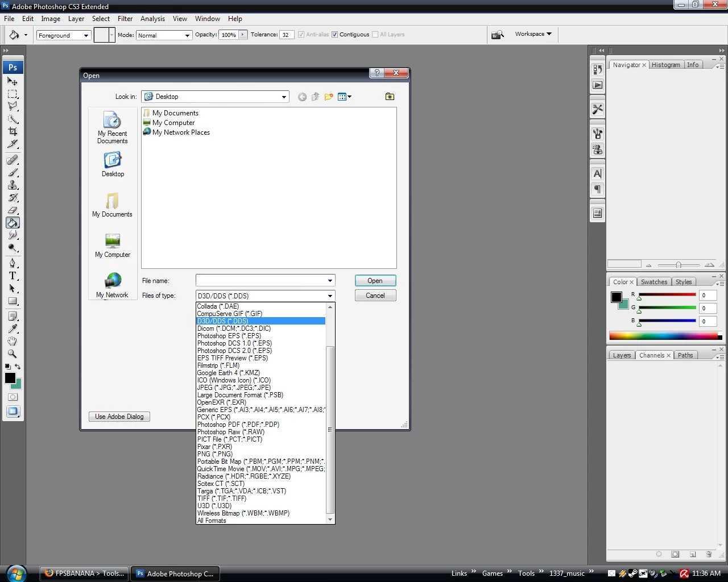Open the Filter menu

tap(125, 18)
